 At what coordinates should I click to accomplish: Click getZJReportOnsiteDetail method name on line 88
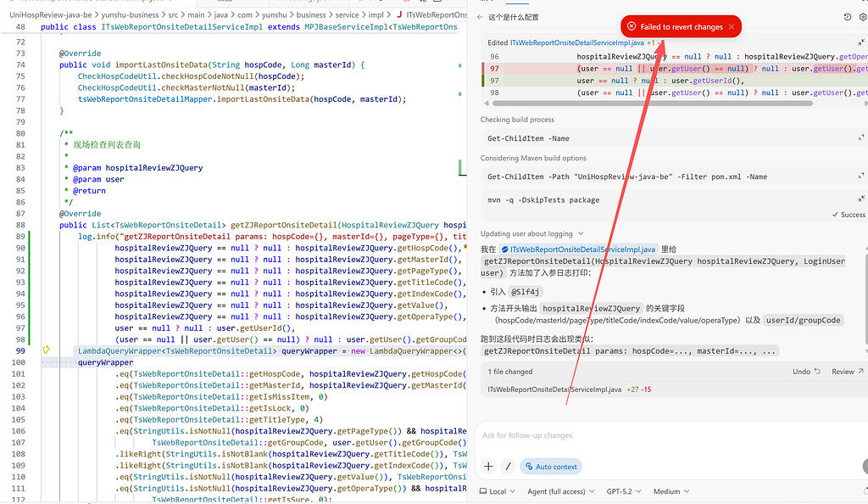coord(283,225)
